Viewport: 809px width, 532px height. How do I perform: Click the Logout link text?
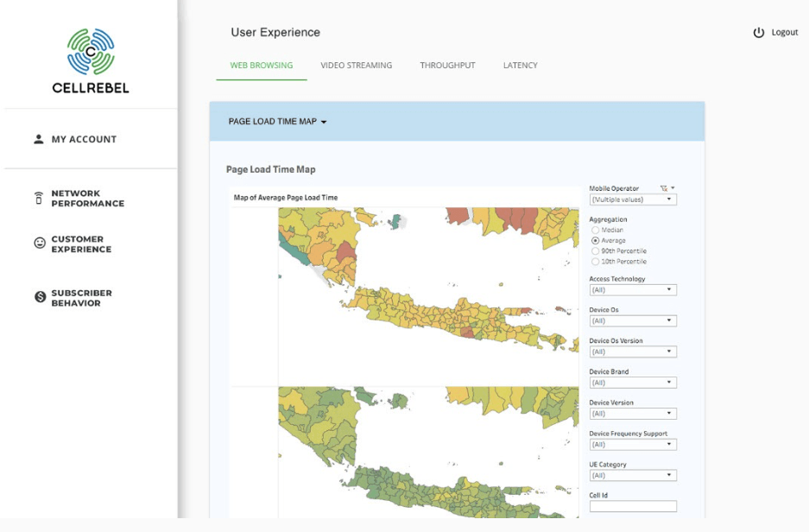pos(784,33)
